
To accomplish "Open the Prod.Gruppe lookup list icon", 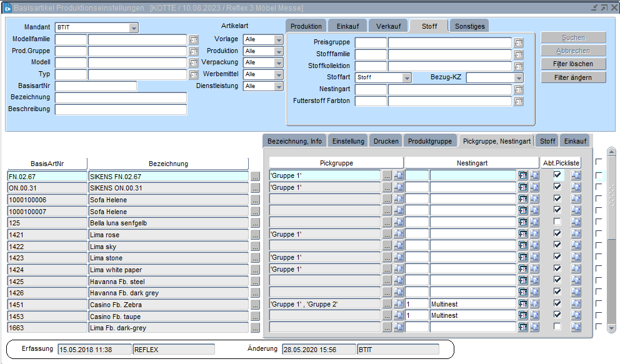I will click(x=194, y=51).
